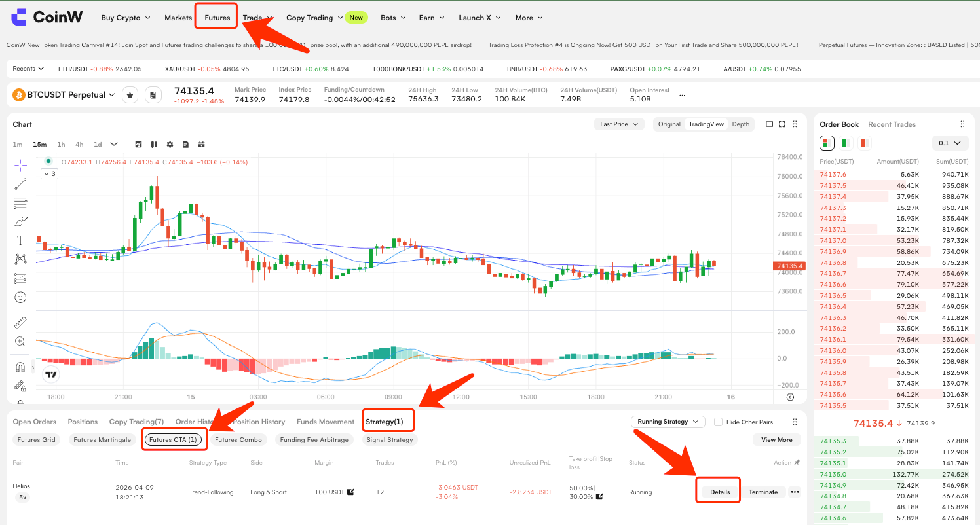Expand the Earn menu
Image resolution: width=980 pixels, height=525 pixels.
(432, 18)
